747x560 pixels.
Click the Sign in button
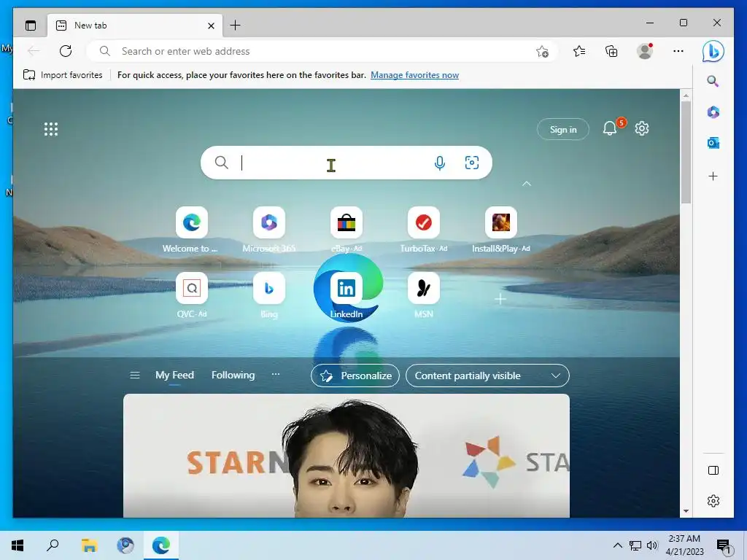click(x=563, y=129)
